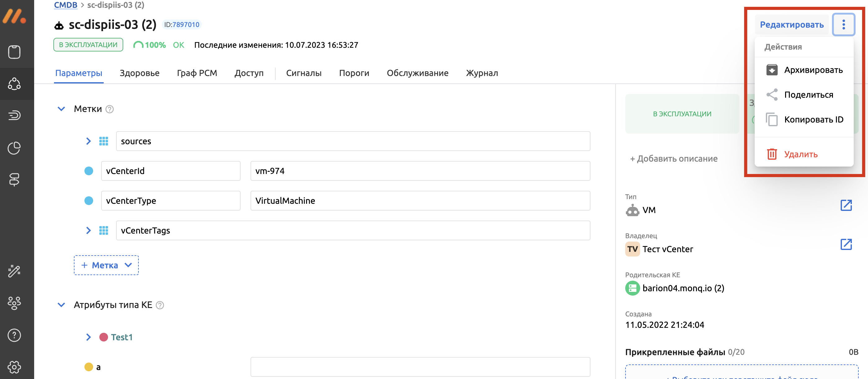
Task: Click the grid icon beside vCenterTags label
Action: click(103, 230)
